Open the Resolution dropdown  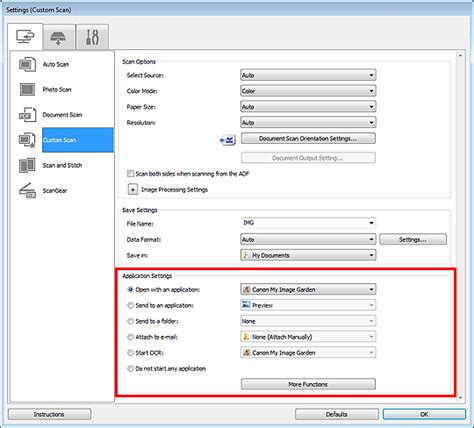pos(308,122)
